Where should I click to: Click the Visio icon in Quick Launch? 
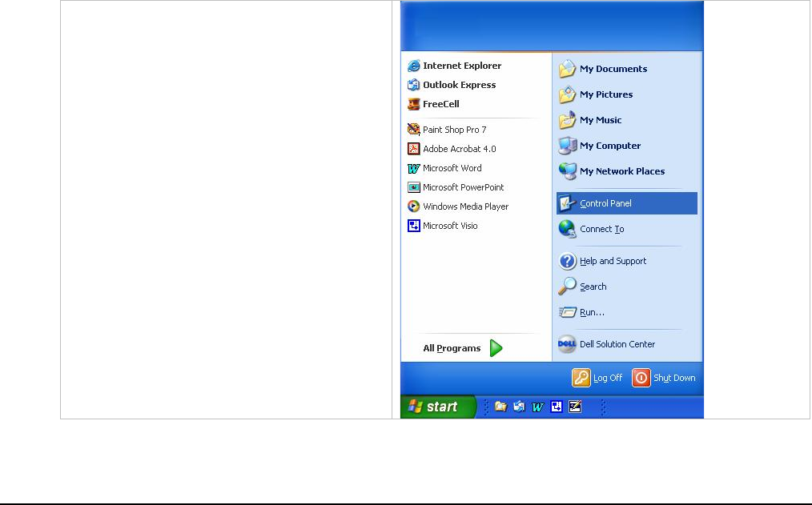pos(557,407)
